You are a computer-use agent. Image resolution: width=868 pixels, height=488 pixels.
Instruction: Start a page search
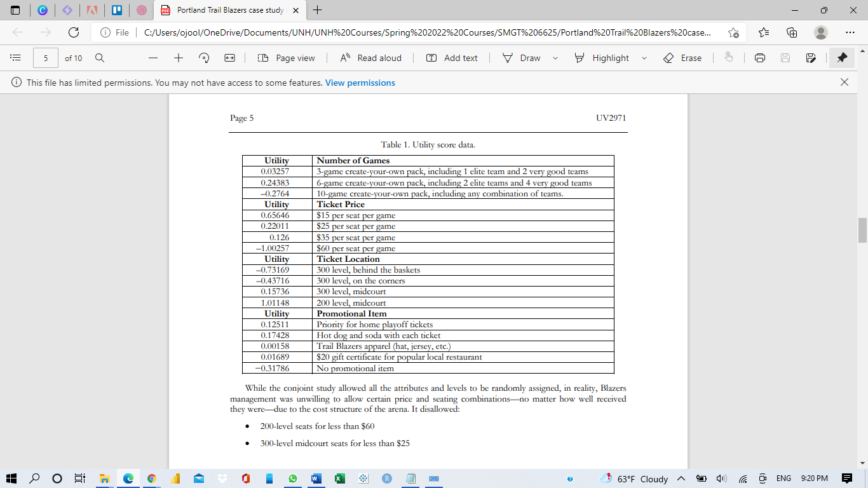[x=100, y=58]
